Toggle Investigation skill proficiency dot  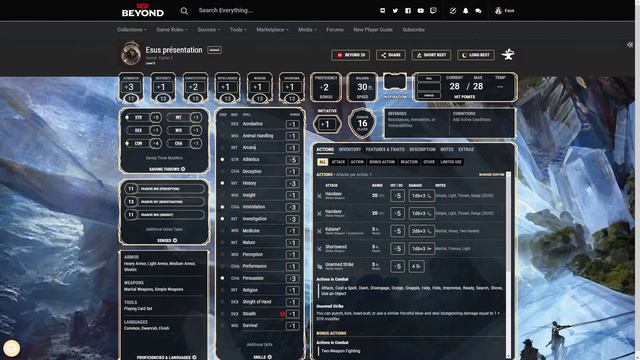222,219
